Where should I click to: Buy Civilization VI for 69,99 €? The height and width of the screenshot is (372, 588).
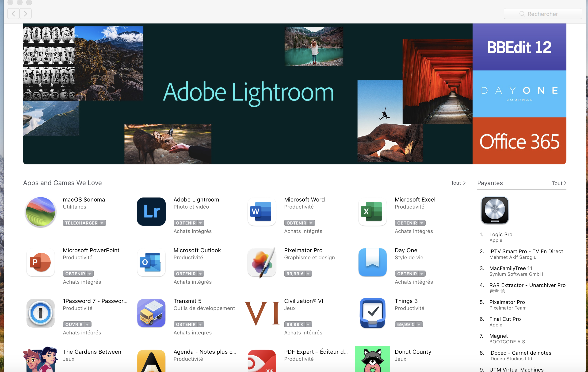(x=295, y=324)
